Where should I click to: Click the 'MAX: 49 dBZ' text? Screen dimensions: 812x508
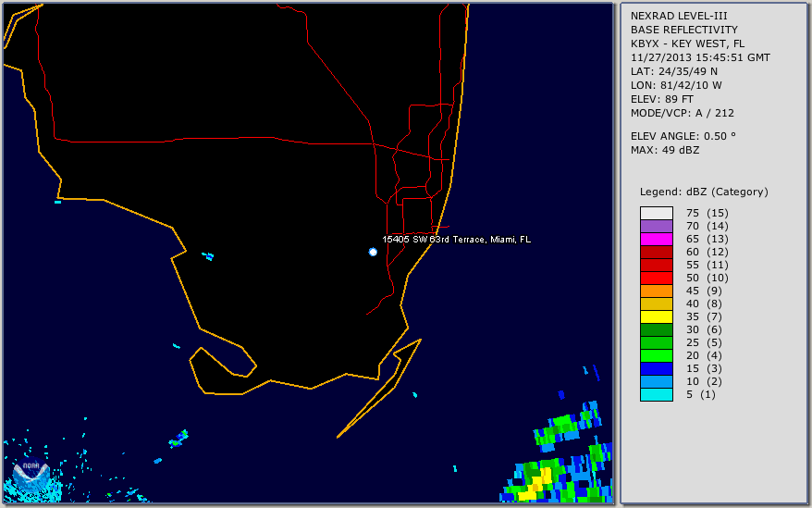click(x=665, y=150)
